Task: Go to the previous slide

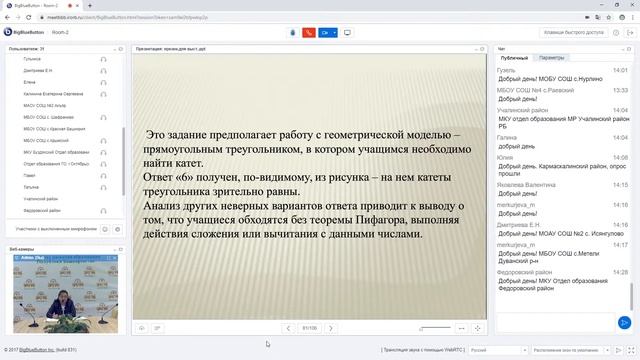Action: pyautogui.click(x=288, y=328)
